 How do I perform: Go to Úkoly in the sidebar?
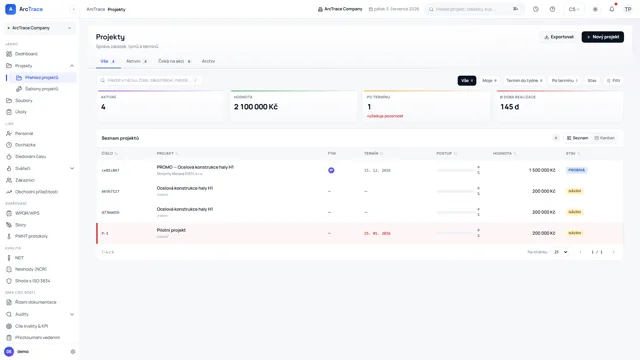[x=21, y=112]
